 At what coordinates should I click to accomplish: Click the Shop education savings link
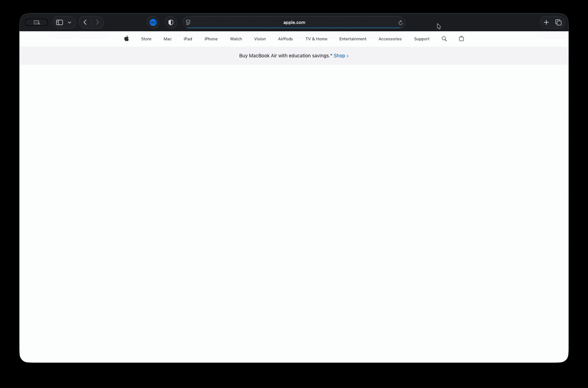341,56
